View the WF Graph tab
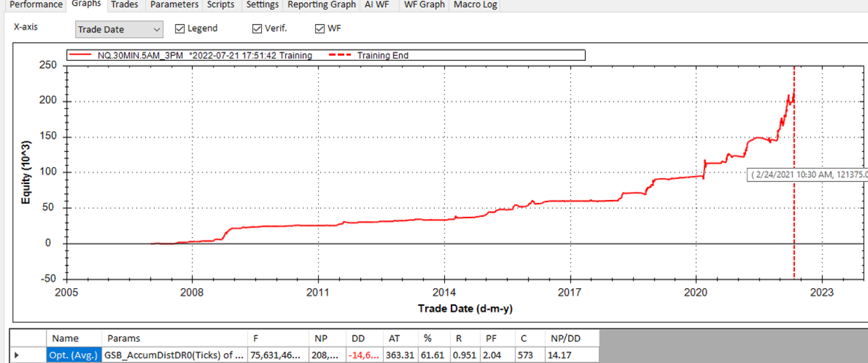The image size is (868, 363). click(424, 5)
